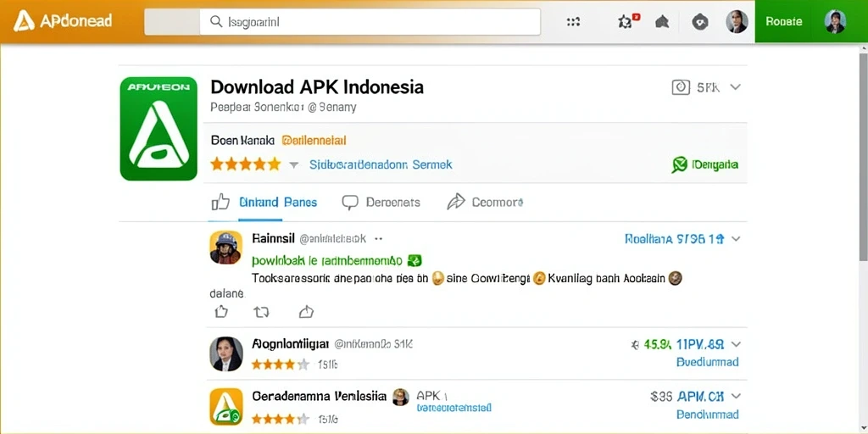
Task: Click the green chat icon beside IDengaria
Action: pyautogui.click(x=679, y=164)
